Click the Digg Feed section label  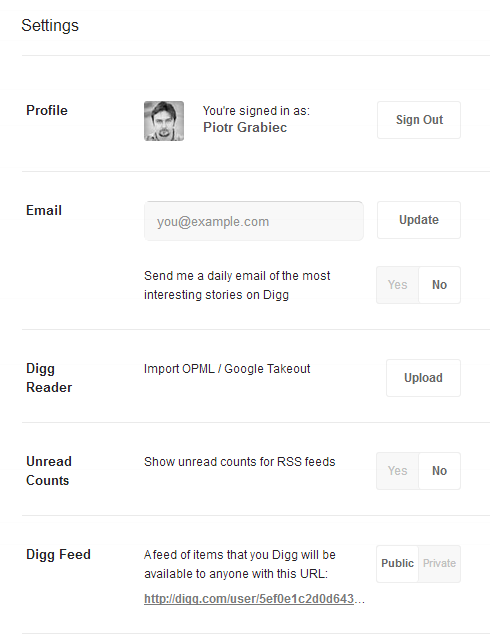[58, 555]
